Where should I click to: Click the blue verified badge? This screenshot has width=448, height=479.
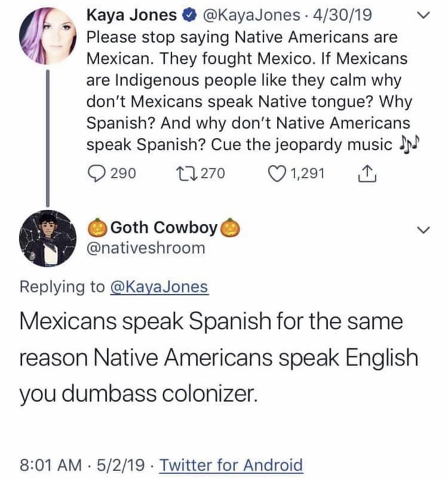point(190,15)
